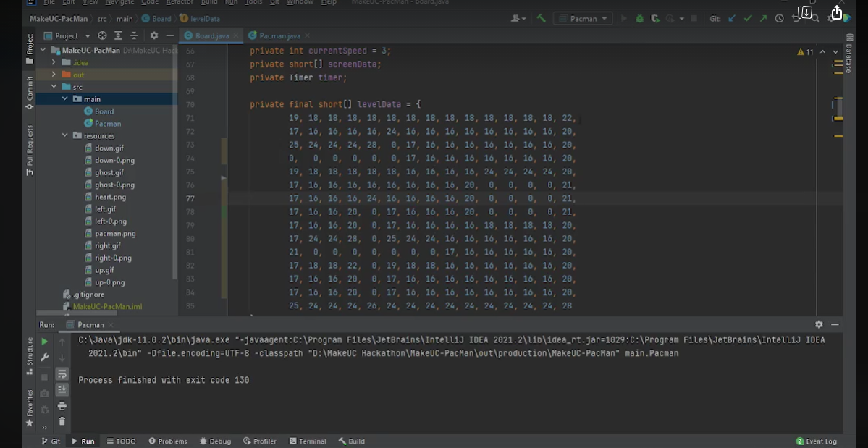Switch to the Board.java editor tab
This screenshot has height=448, width=868.
click(211, 35)
